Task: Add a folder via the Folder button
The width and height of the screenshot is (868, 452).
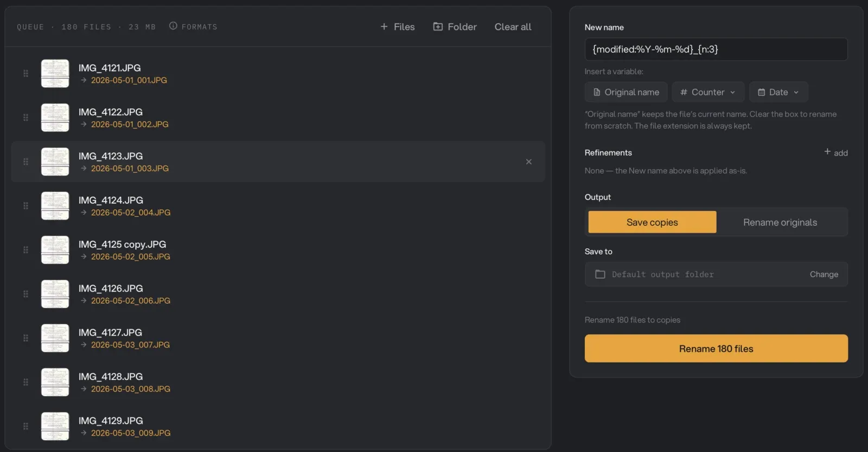Action: click(455, 27)
